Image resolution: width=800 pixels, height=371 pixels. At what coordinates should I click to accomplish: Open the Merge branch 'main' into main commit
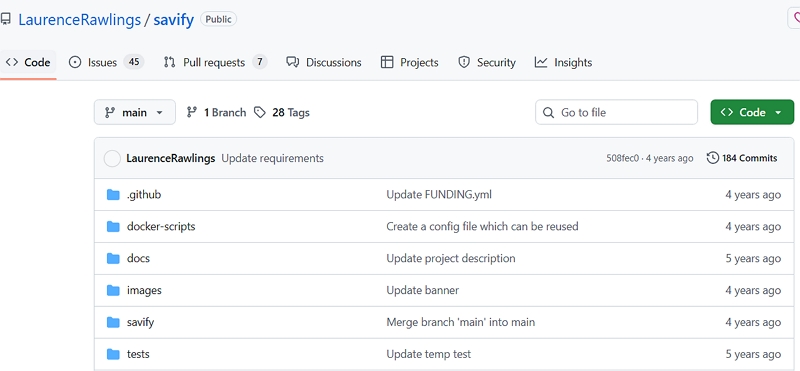(x=460, y=322)
